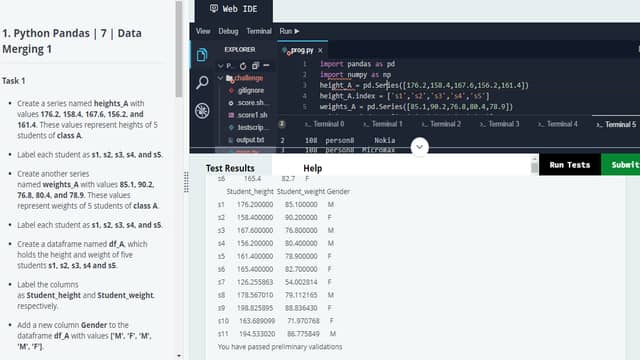The width and height of the screenshot is (640, 360).
Task: Click the Student_weight column header
Action: click(301, 191)
